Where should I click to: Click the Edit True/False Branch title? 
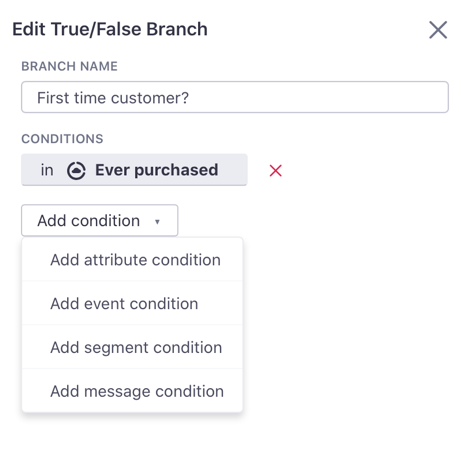[110, 29]
